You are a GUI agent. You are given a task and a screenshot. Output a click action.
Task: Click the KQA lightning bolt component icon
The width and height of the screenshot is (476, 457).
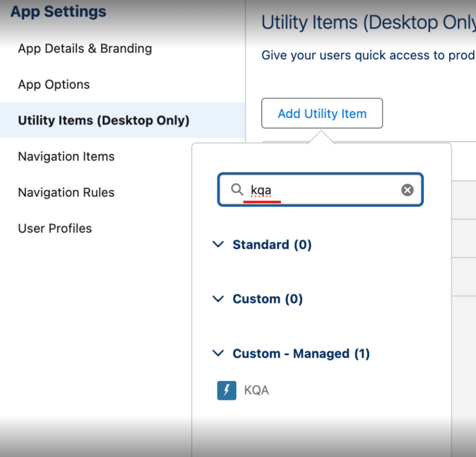[x=226, y=390]
